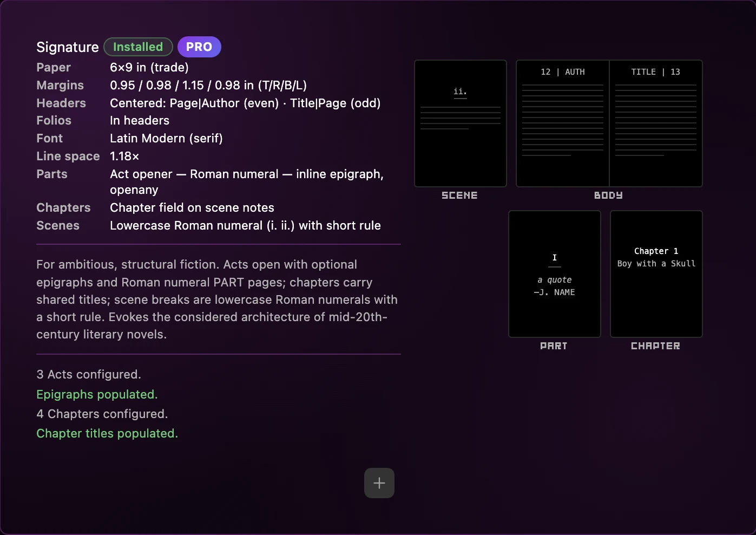The height and width of the screenshot is (535, 756).
Task: Open the PART page preview thumbnail
Action: pyautogui.click(x=555, y=274)
